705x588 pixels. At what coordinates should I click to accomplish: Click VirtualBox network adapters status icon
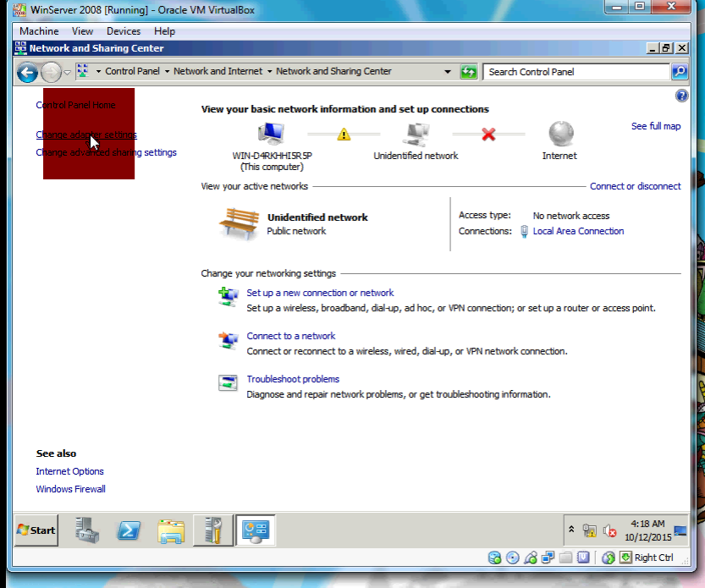(548, 558)
